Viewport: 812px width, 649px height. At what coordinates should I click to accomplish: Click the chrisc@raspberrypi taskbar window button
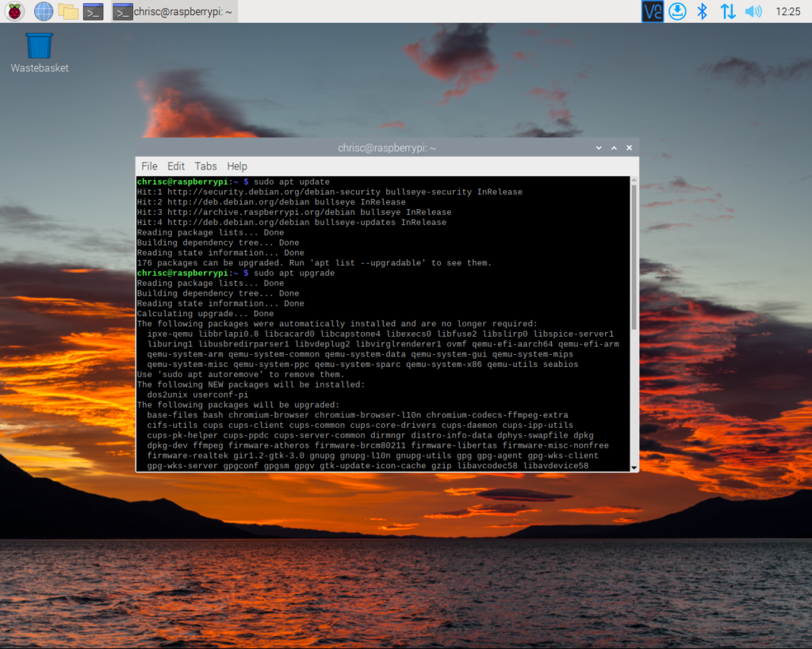point(173,11)
